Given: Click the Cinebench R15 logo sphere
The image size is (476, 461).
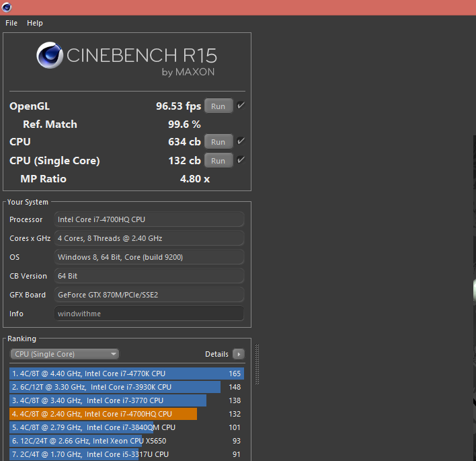Looking at the screenshot, I should [50, 55].
